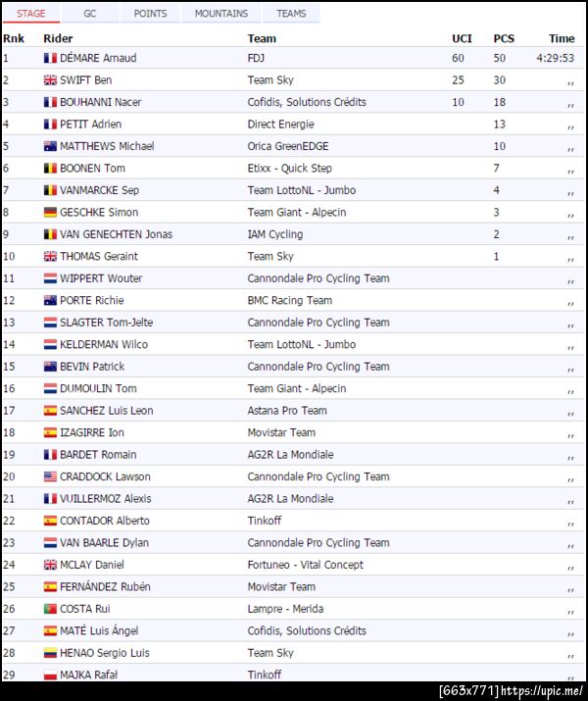Image resolution: width=588 pixels, height=701 pixels.
Task: Click the British flag next to SWIFT Ben
Action: pyautogui.click(x=50, y=80)
